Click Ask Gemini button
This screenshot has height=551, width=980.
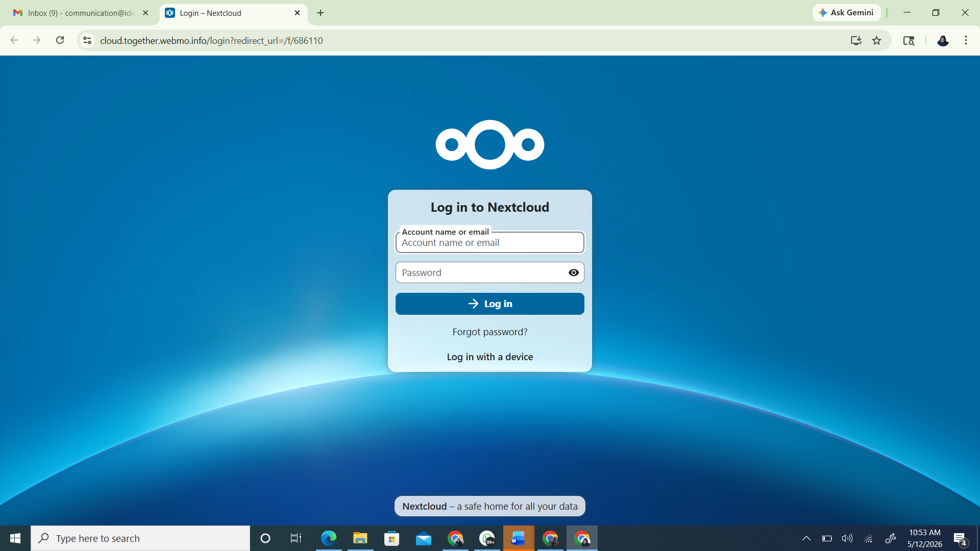coord(846,13)
